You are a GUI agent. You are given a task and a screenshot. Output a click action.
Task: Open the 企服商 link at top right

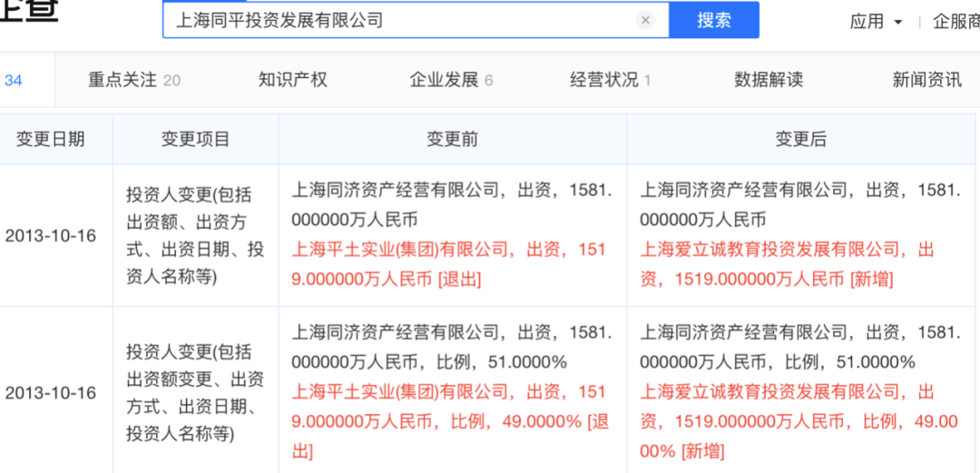(955, 21)
